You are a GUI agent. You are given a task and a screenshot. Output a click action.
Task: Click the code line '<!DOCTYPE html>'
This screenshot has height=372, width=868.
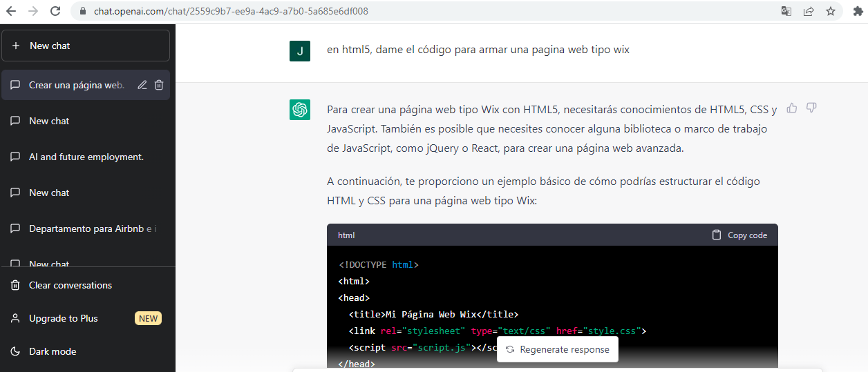coord(379,264)
